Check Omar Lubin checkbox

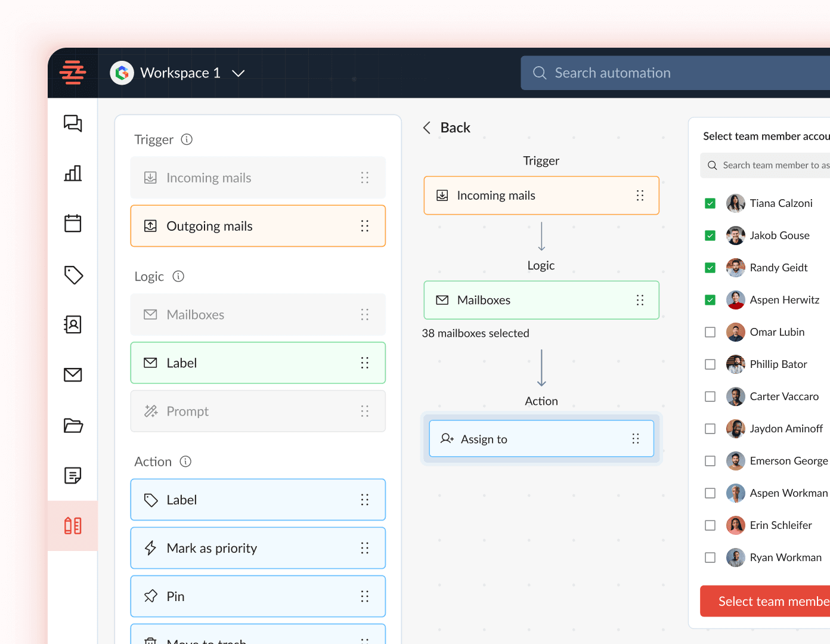710,332
